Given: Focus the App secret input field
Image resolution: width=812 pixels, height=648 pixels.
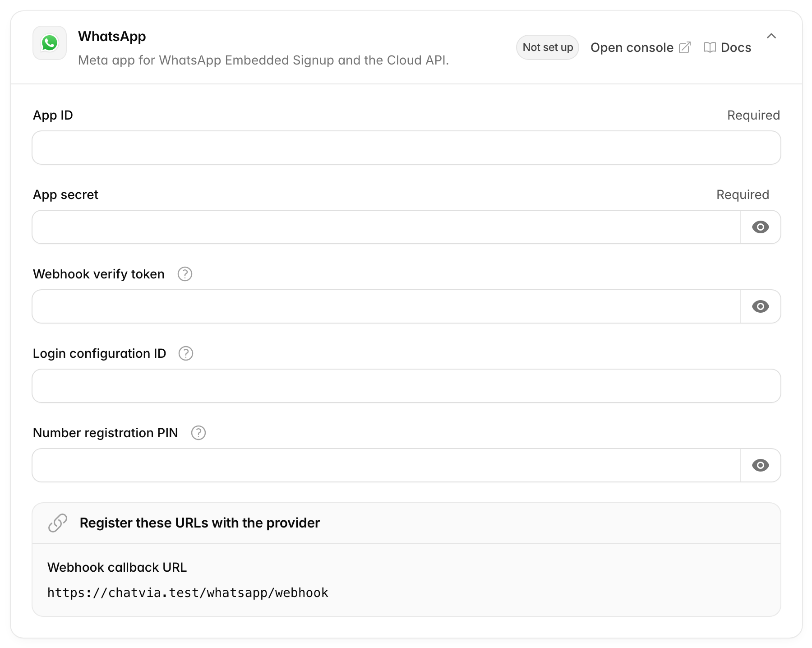Looking at the screenshot, I should click(386, 227).
